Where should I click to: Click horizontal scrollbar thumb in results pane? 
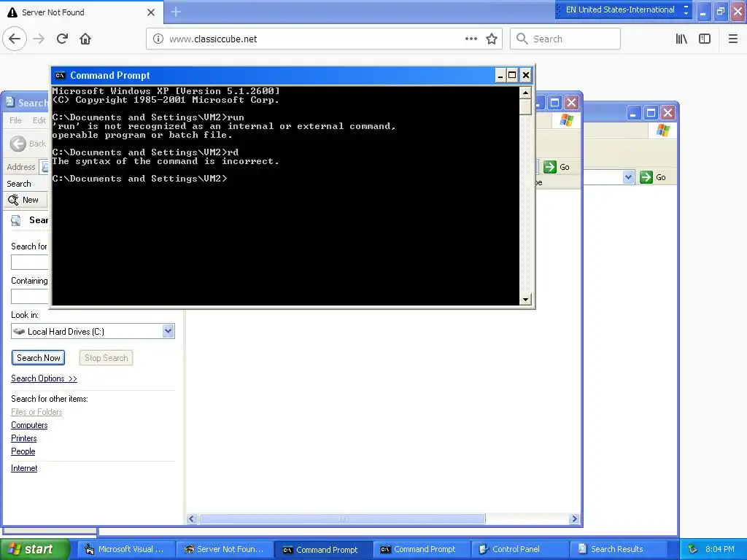coord(342,518)
